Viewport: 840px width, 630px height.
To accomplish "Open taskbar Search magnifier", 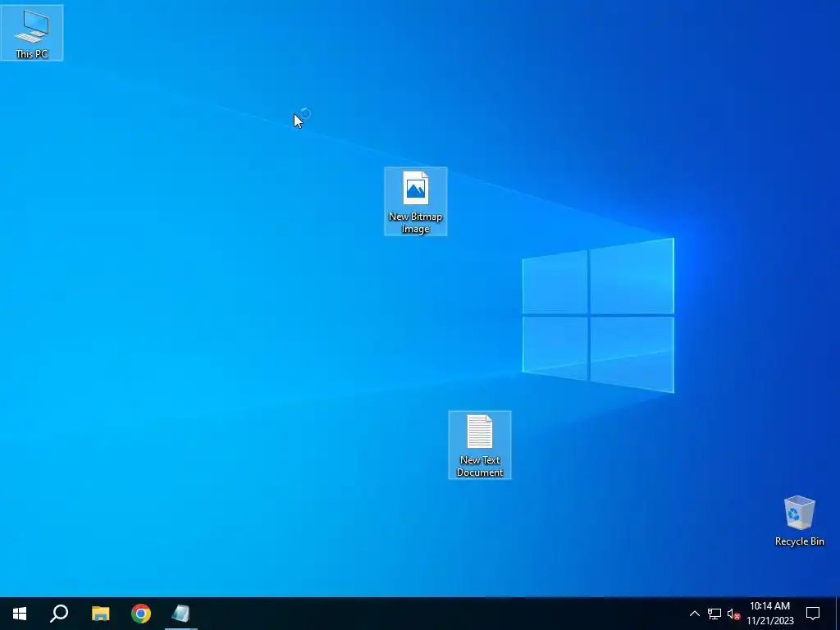I will point(59,614).
